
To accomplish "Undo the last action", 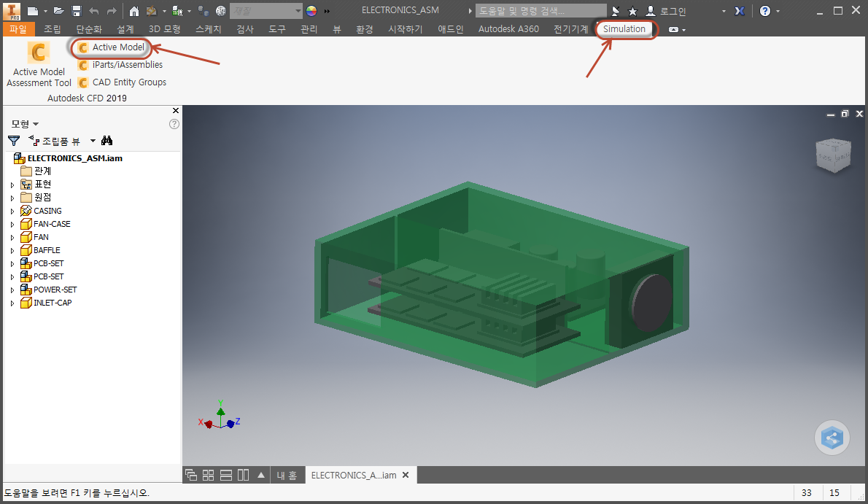I will (x=94, y=11).
